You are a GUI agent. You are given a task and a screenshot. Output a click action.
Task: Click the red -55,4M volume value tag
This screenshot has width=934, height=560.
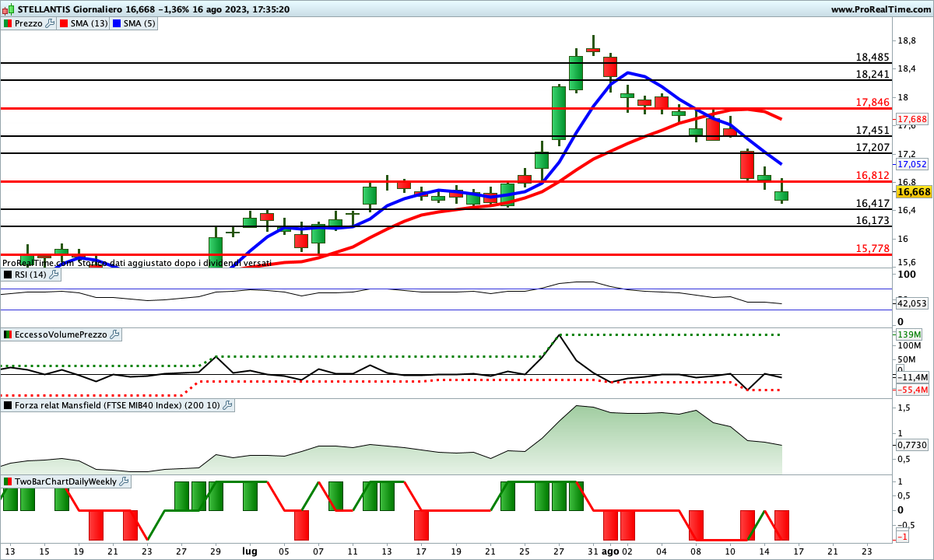click(x=913, y=390)
